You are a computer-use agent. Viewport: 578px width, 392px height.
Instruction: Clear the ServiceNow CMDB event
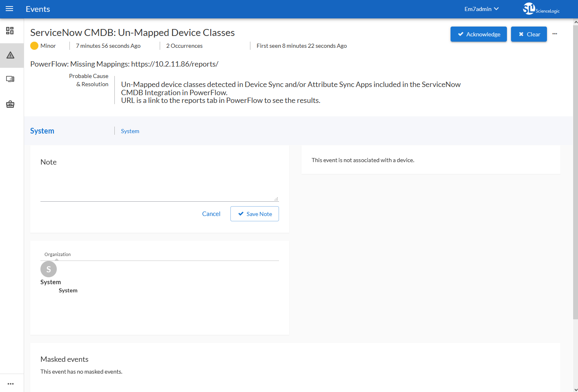click(x=529, y=34)
